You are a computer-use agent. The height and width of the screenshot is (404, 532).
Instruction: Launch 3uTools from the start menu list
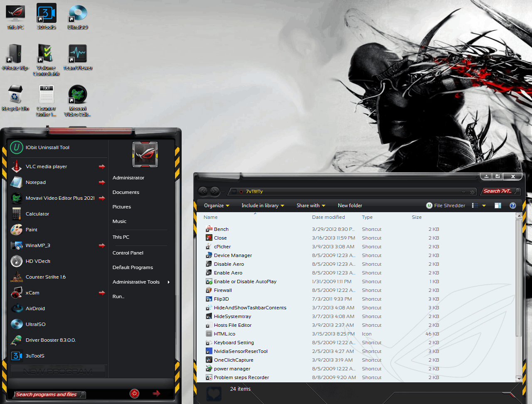58,356
